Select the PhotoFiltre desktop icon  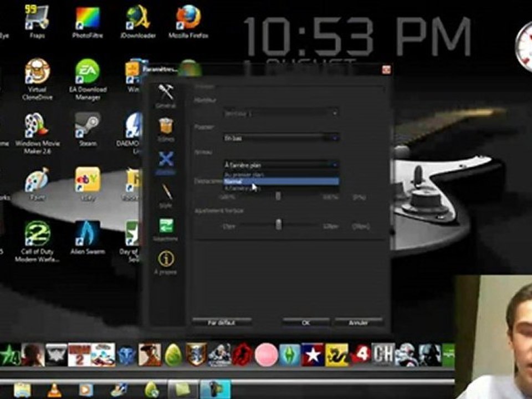88,22
